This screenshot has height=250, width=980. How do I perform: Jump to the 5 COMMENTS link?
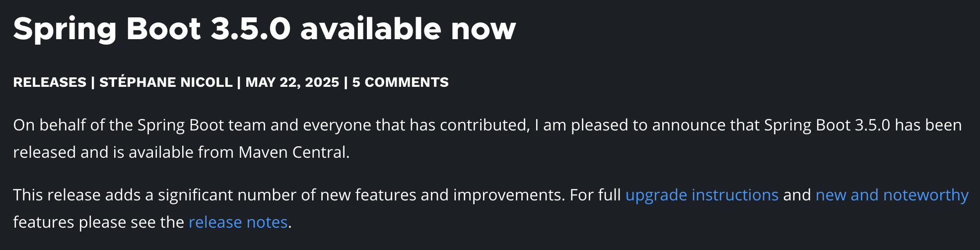point(400,82)
